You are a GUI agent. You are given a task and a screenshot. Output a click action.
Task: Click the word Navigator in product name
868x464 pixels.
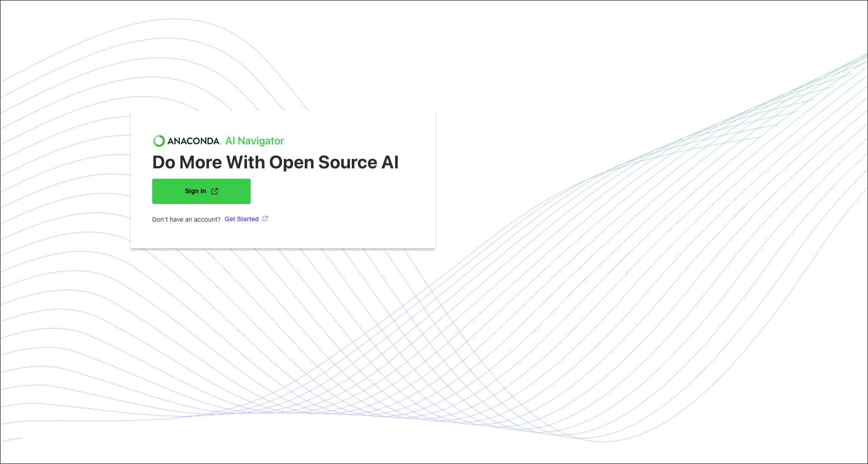click(261, 141)
